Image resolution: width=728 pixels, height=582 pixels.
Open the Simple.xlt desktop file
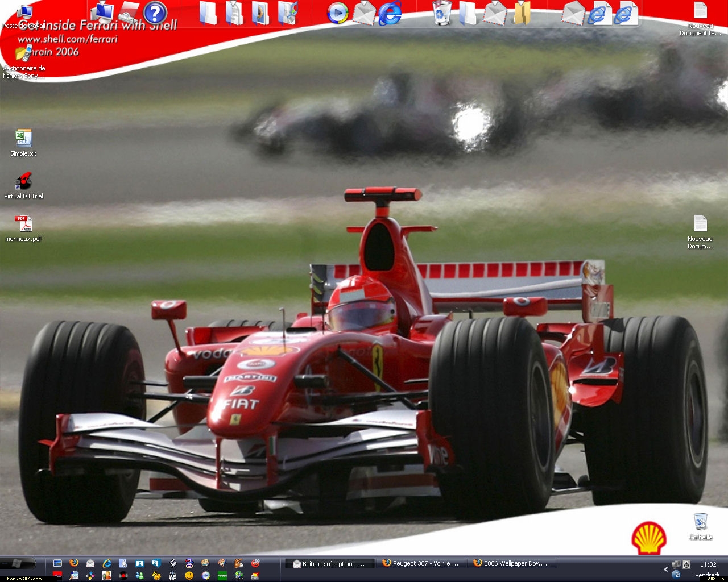(x=23, y=139)
